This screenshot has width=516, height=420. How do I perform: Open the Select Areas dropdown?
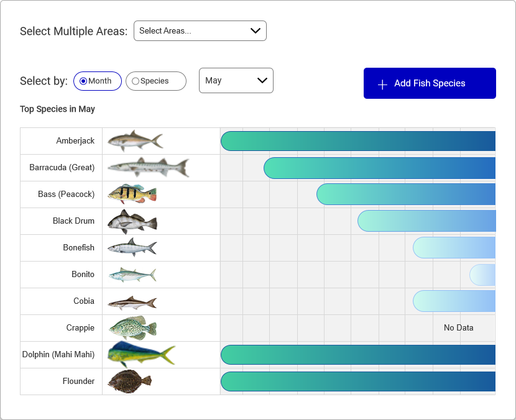coord(200,30)
